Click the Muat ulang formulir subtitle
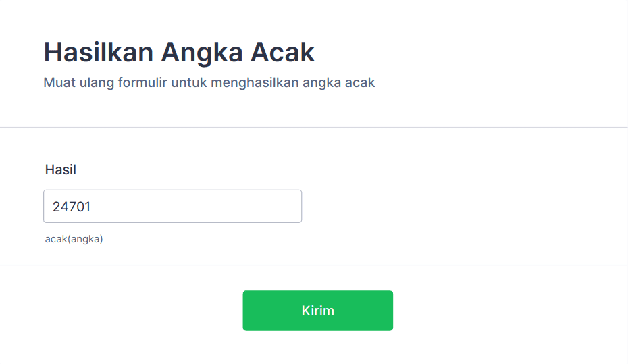This screenshot has height=364, width=628. pyautogui.click(x=209, y=82)
